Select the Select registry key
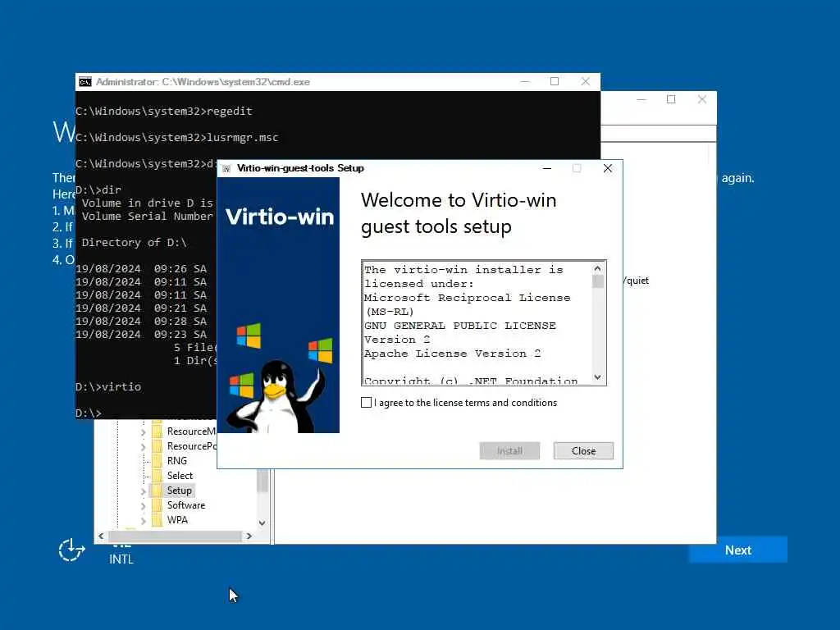Image resolution: width=840 pixels, height=630 pixels. 180,476
